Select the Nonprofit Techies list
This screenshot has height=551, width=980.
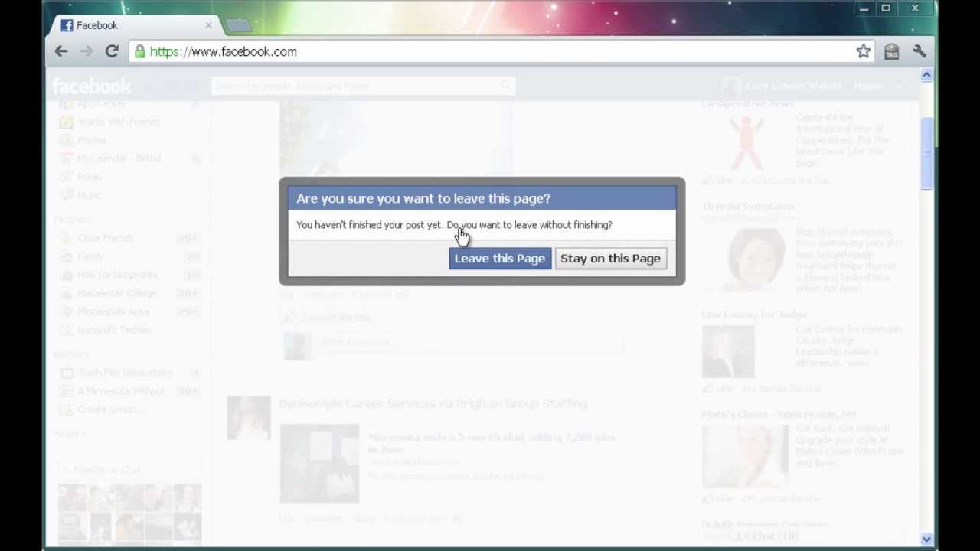pyautogui.click(x=114, y=330)
